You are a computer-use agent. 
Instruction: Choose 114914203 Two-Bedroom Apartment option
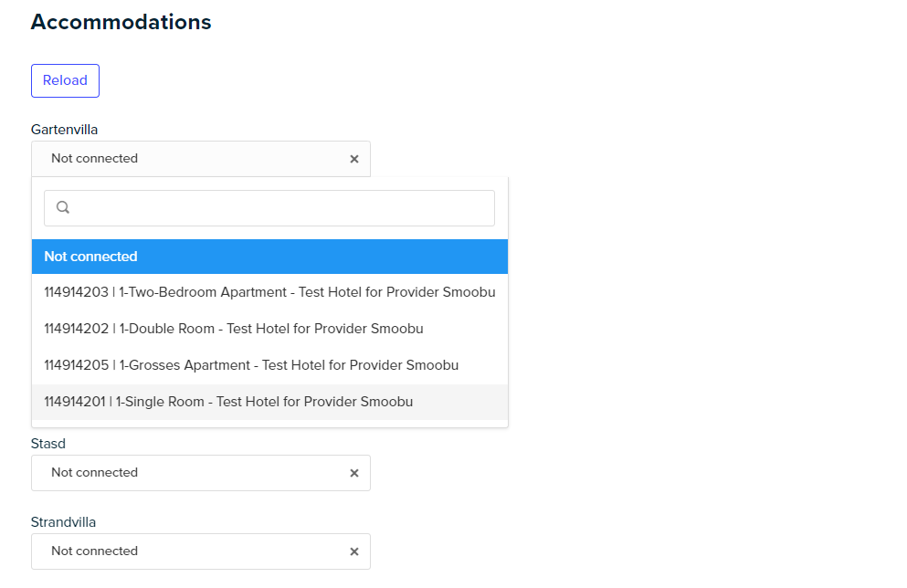[x=269, y=292]
